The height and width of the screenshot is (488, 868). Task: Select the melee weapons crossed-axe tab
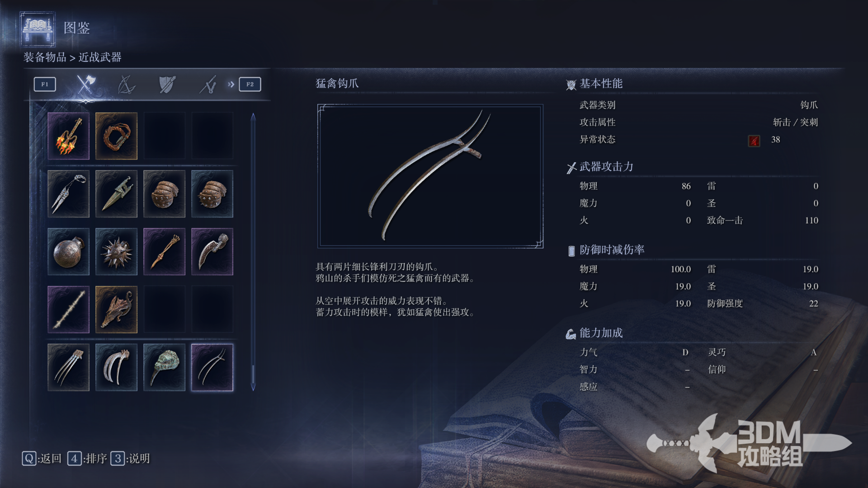click(x=85, y=84)
